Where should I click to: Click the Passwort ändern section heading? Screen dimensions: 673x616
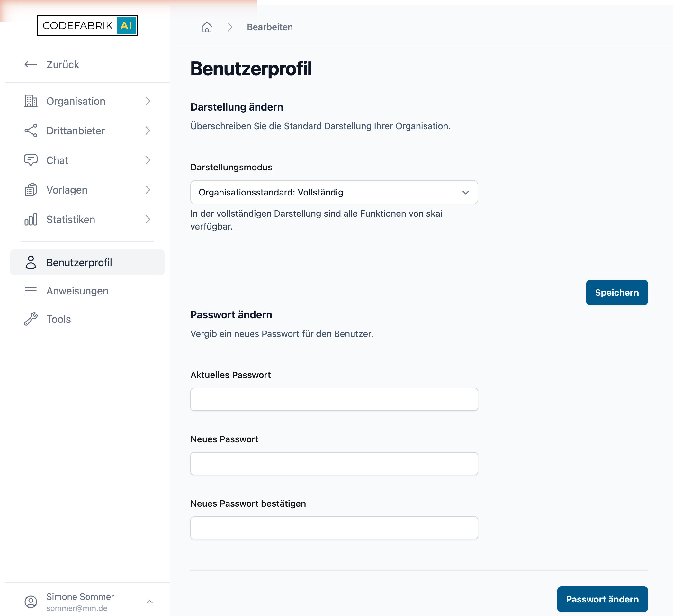231,314
